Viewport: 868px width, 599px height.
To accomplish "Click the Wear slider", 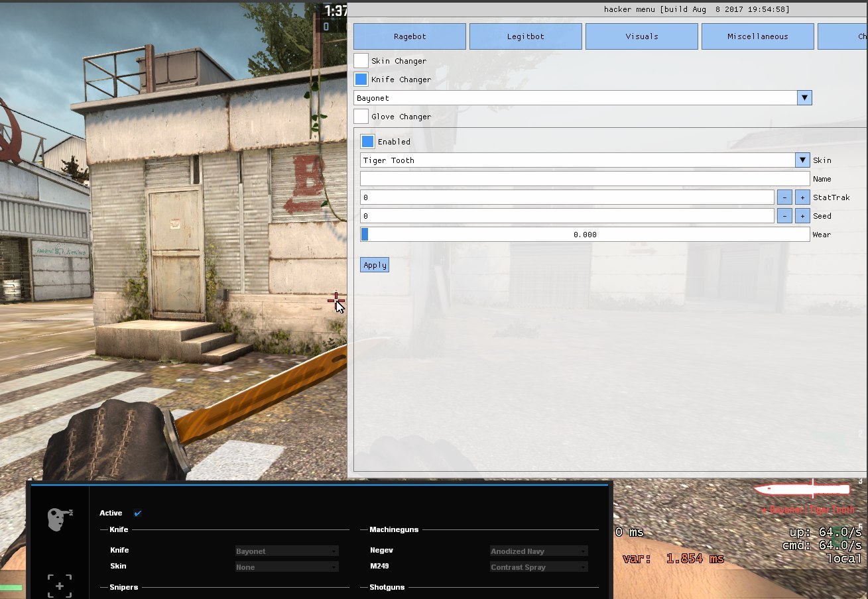I will click(x=585, y=235).
